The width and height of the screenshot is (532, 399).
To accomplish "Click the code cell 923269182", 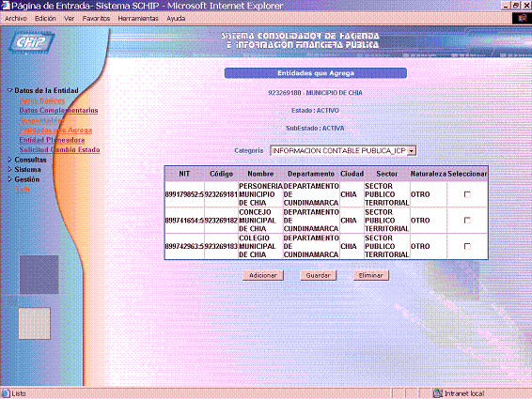I will [221, 221].
